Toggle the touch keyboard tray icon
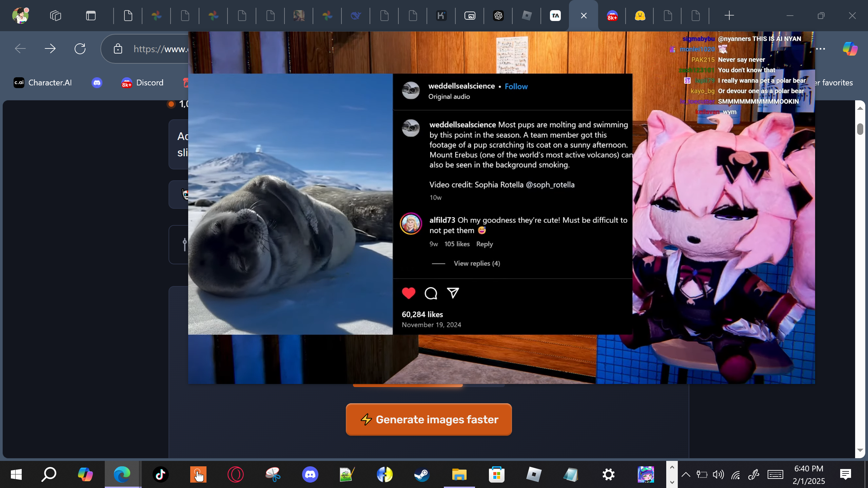 (775, 474)
